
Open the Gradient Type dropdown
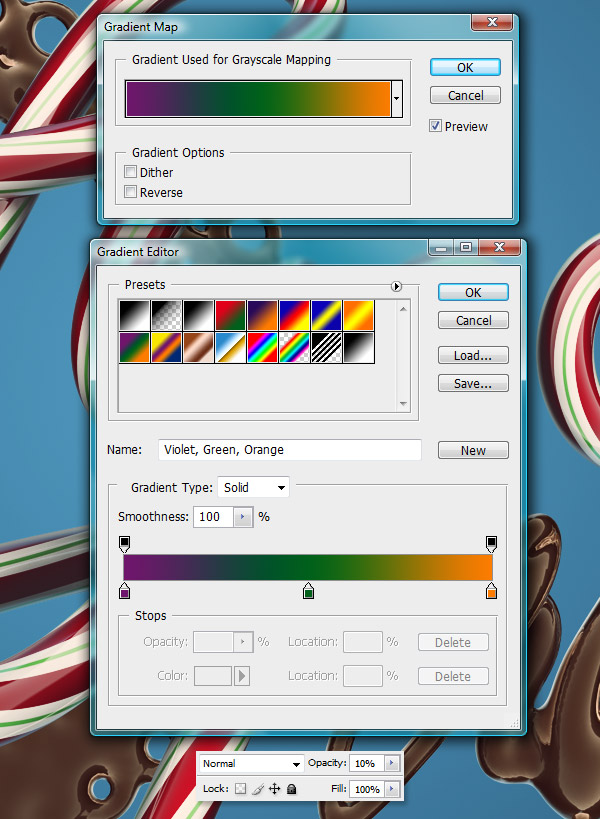253,487
